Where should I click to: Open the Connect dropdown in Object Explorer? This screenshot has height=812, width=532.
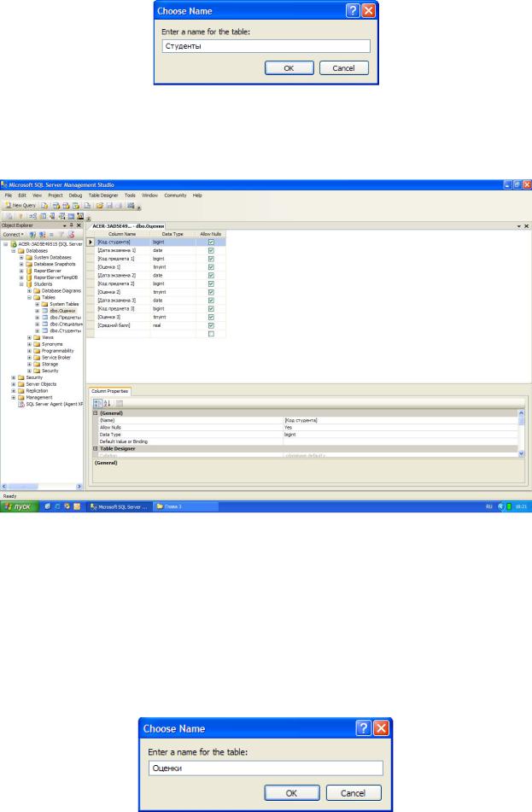[x=13, y=235]
